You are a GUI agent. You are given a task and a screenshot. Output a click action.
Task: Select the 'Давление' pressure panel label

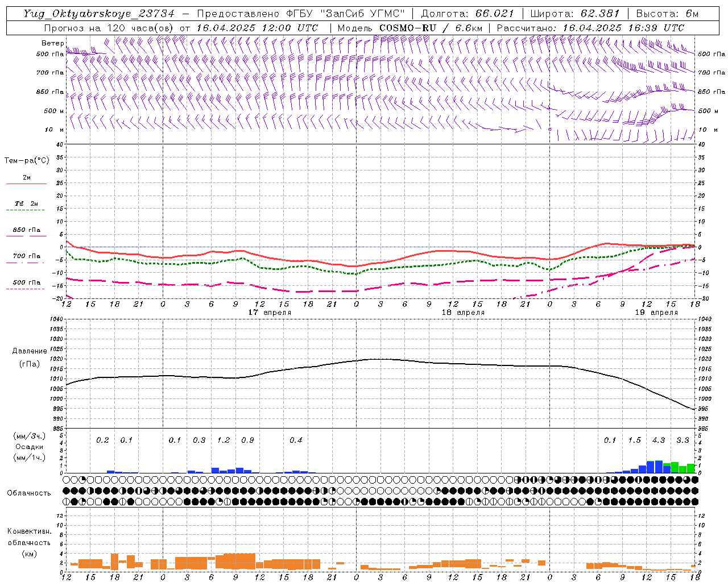tap(30, 351)
